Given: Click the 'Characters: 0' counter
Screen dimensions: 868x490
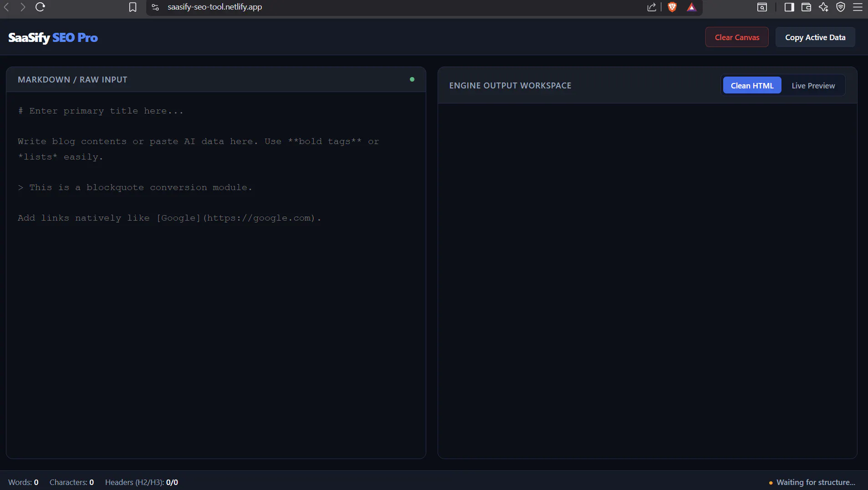Looking at the screenshot, I should 71,482.
